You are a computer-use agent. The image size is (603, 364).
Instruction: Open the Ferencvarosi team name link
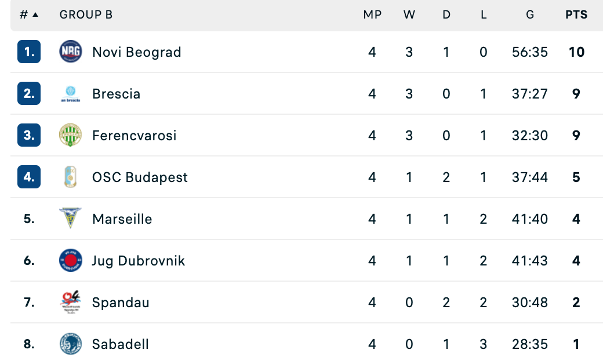134,135
